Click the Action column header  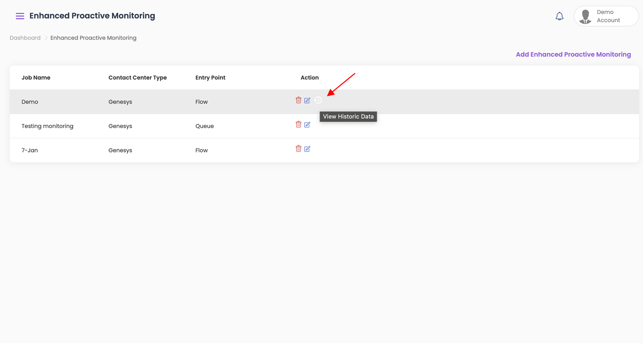[309, 78]
